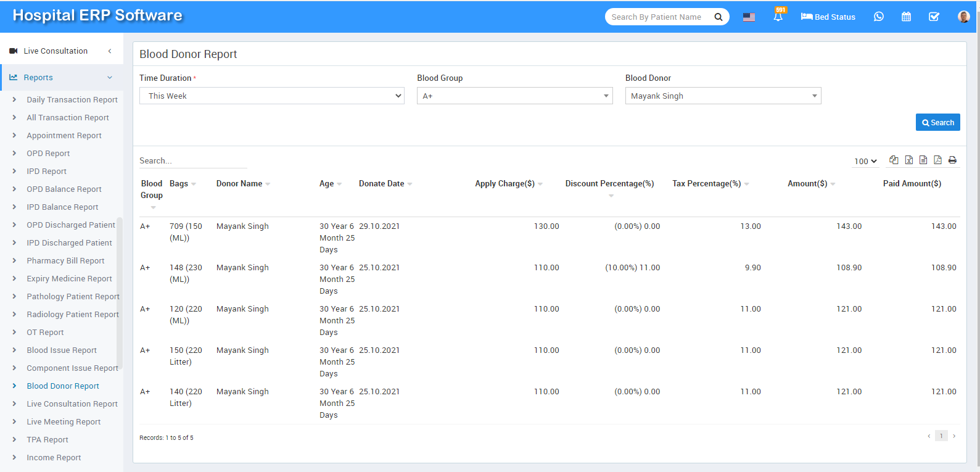980x472 pixels.
Task: Copy table data to clipboard
Action: click(894, 160)
